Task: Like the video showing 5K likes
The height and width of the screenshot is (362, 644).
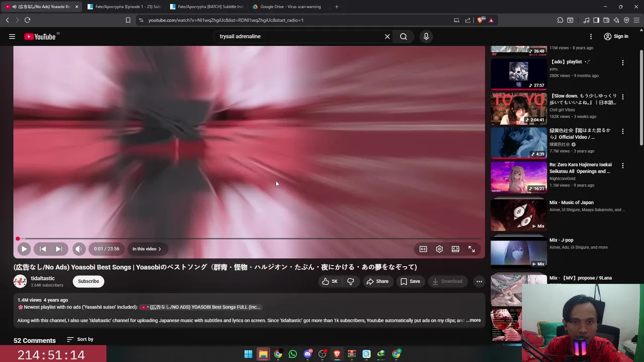Action: [330, 282]
